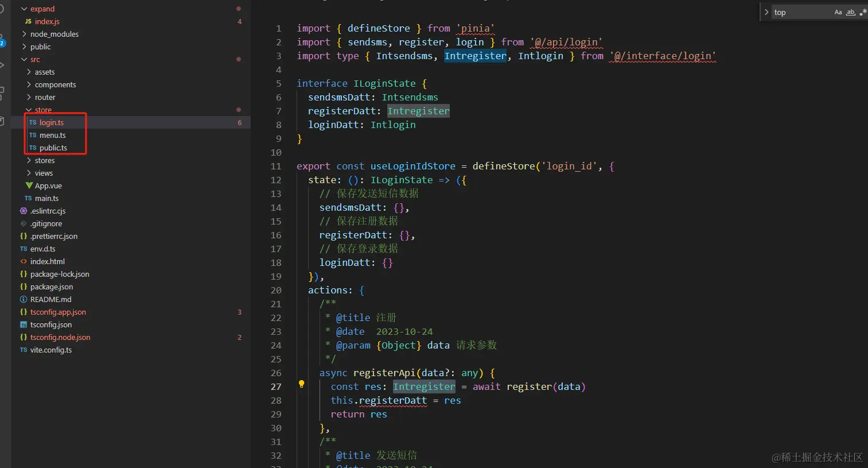Expand the public folder

[x=24, y=47]
